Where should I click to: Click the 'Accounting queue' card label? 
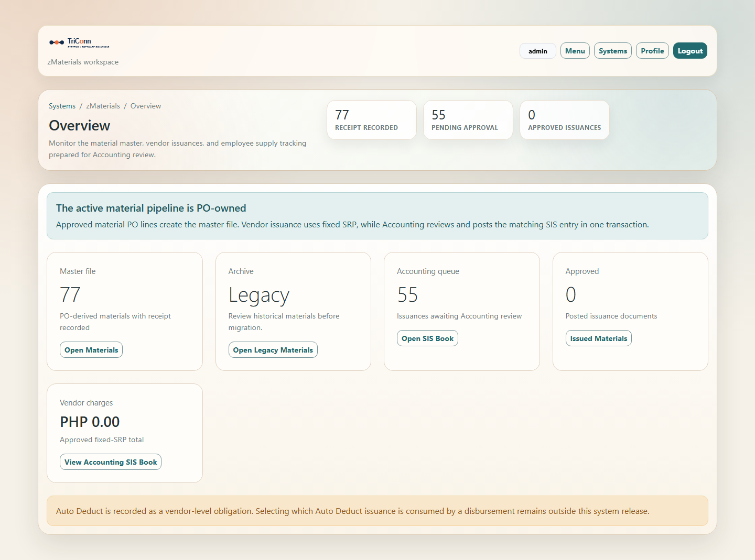428,271
